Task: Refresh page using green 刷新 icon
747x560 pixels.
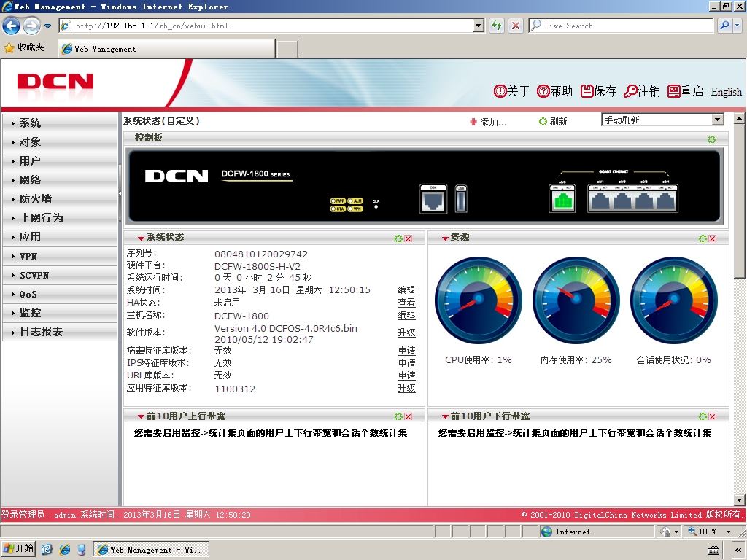Action: (x=543, y=122)
